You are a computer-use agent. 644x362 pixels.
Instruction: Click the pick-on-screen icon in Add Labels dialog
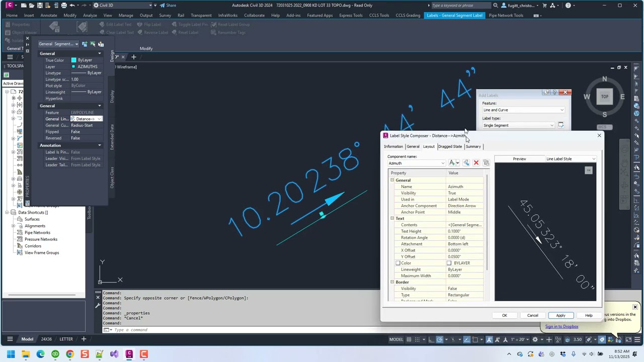(x=561, y=125)
